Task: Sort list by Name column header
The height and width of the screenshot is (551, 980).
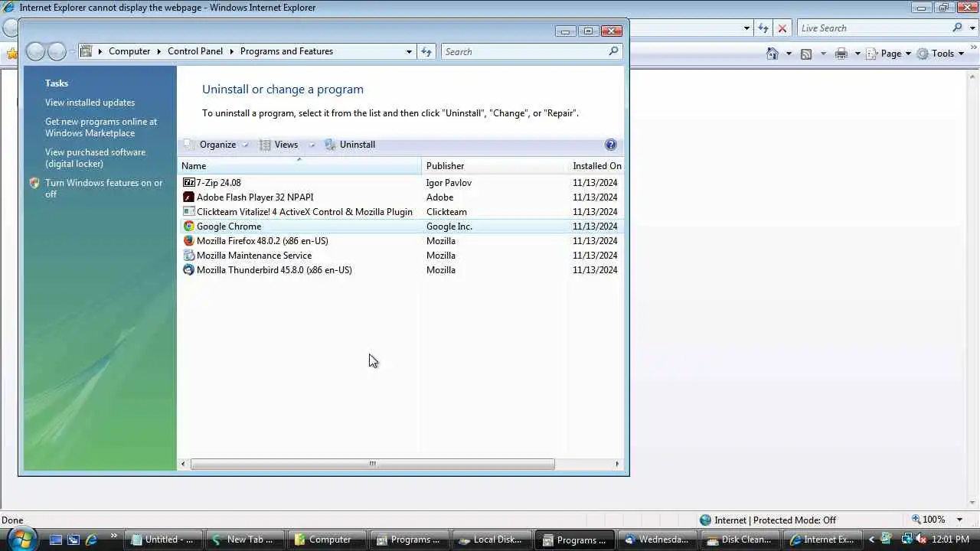Action: click(299, 165)
